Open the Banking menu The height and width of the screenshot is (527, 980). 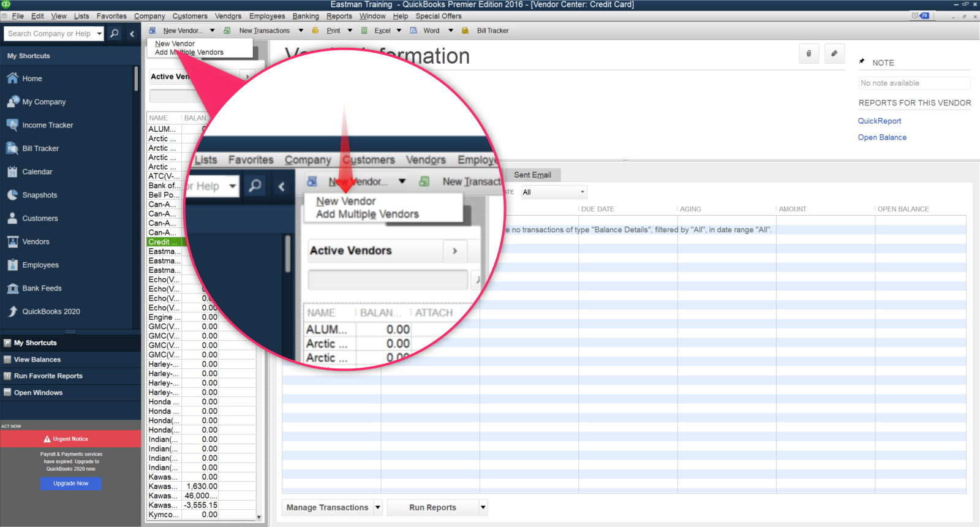[306, 16]
